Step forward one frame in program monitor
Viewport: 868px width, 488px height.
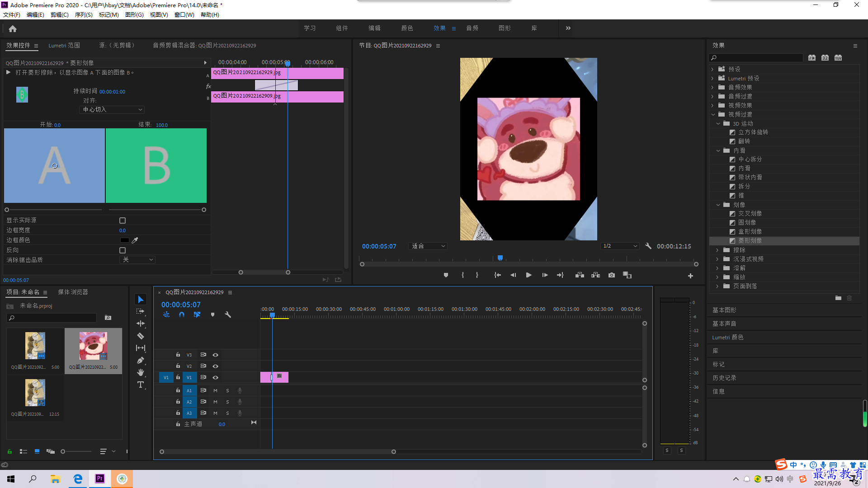545,275
